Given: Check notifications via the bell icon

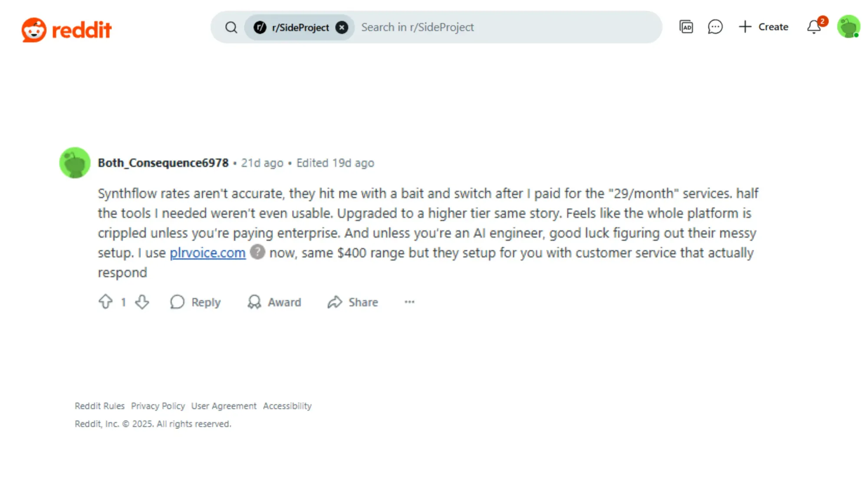Looking at the screenshot, I should point(813,27).
